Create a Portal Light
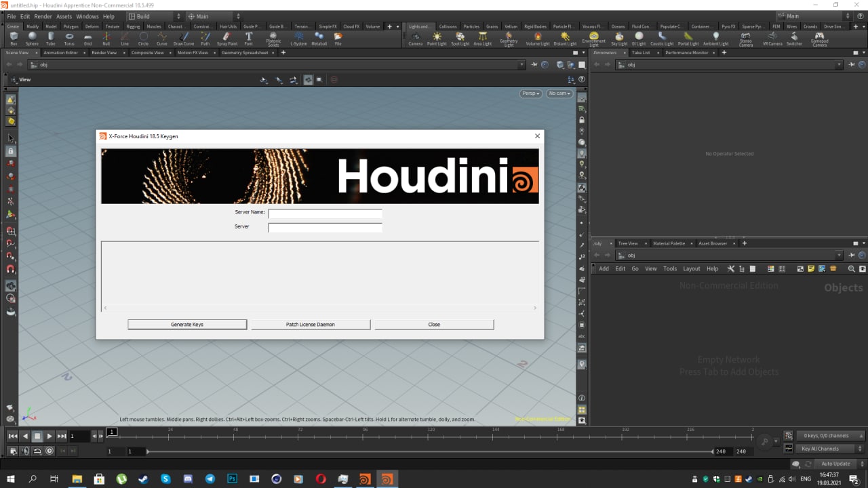 coord(688,39)
